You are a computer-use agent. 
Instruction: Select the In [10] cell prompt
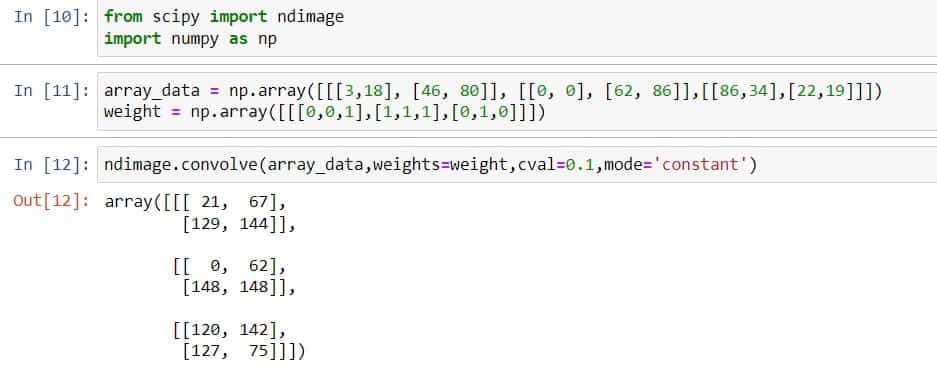[51, 17]
